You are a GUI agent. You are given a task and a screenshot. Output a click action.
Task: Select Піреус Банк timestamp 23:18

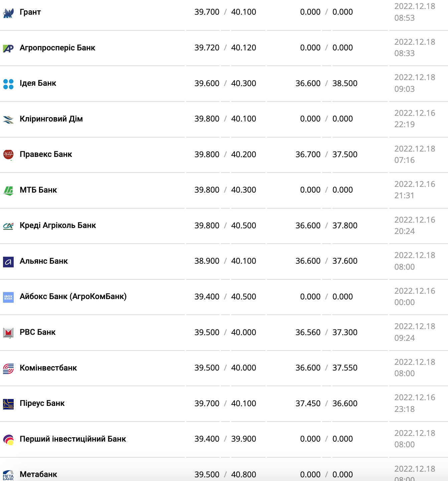[405, 409]
